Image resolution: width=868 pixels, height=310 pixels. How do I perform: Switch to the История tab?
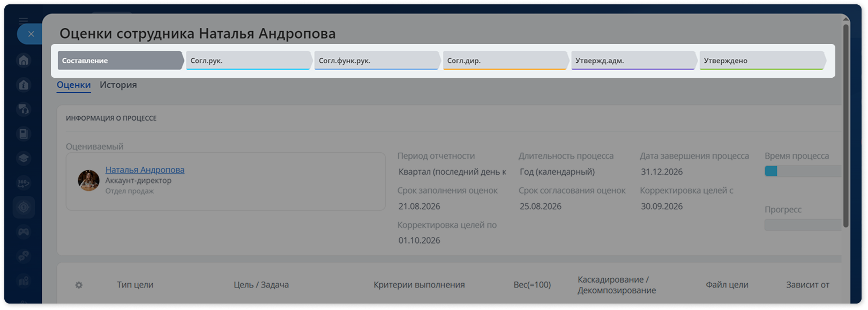tap(118, 85)
